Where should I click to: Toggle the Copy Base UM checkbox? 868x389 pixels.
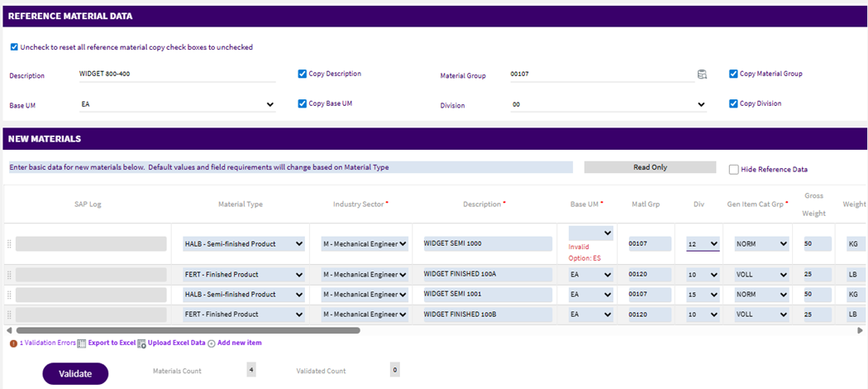pos(303,103)
